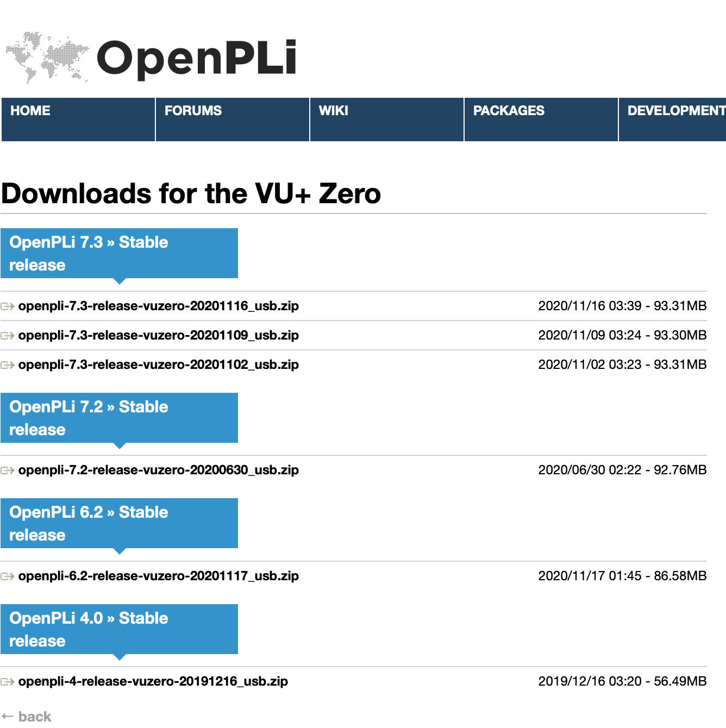Click the download icon beside openpli-6.2-release-vuzero-20201117_usb.zip

8,576
